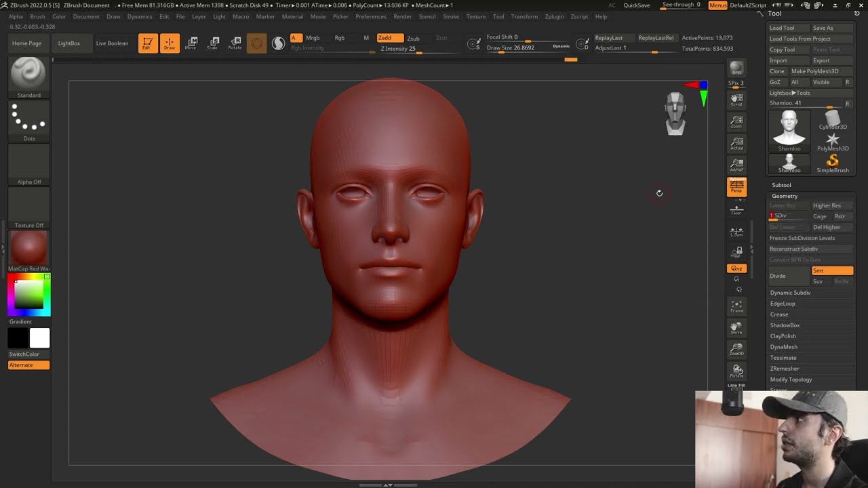Select the Scale transform tool
868x488 pixels.
pyautogui.click(x=213, y=43)
